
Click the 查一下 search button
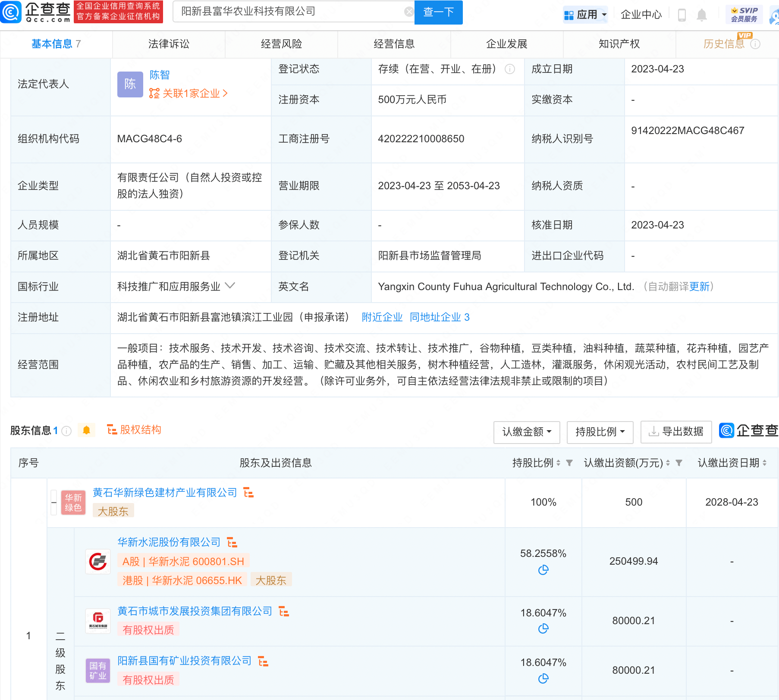[x=439, y=12]
